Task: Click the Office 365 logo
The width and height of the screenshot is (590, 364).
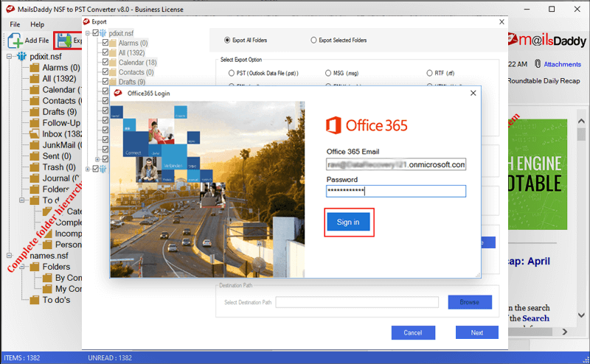Action: pyautogui.click(x=367, y=125)
